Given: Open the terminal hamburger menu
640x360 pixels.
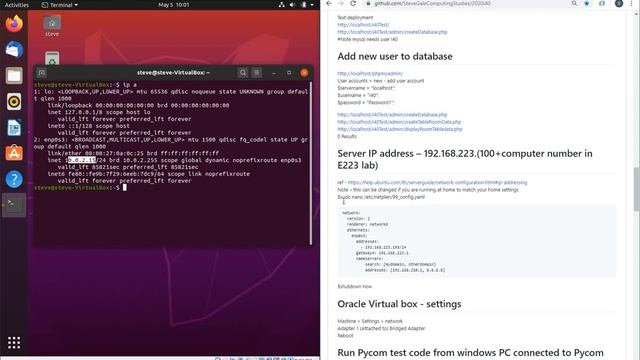Looking at the screenshot, I should (257, 73).
